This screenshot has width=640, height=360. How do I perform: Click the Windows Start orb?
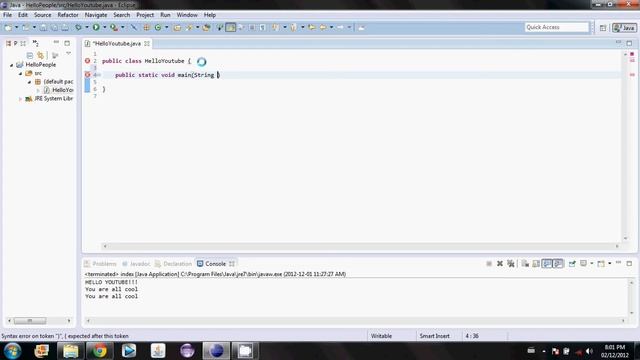(13, 351)
